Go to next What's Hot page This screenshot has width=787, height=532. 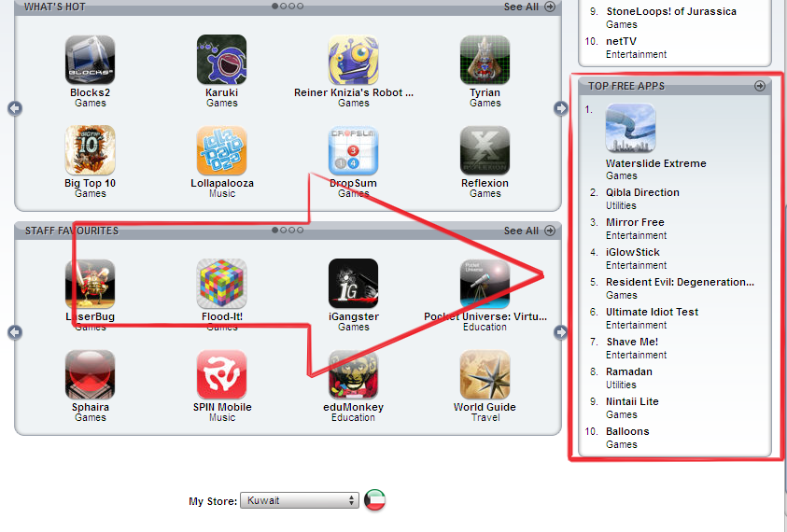tap(561, 108)
